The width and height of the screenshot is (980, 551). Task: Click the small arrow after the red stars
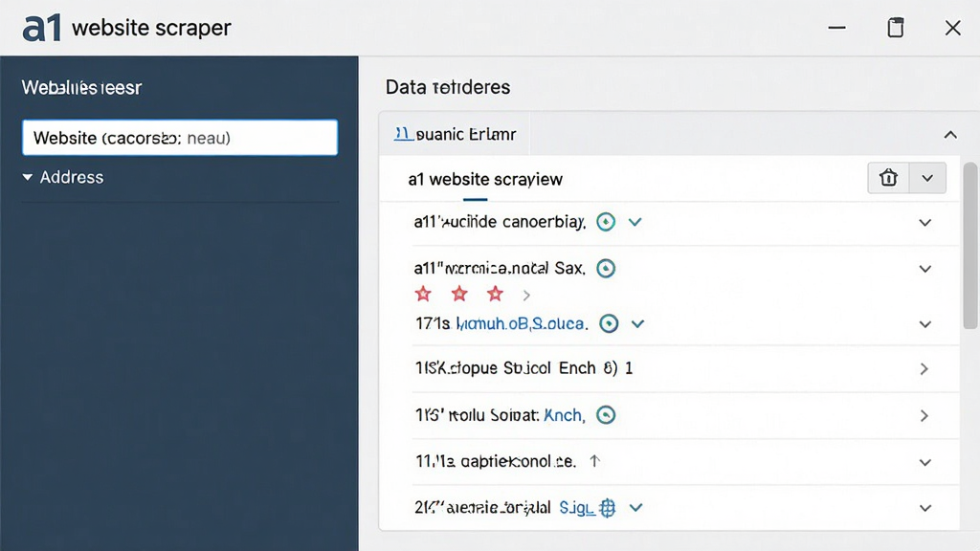click(x=526, y=295)
